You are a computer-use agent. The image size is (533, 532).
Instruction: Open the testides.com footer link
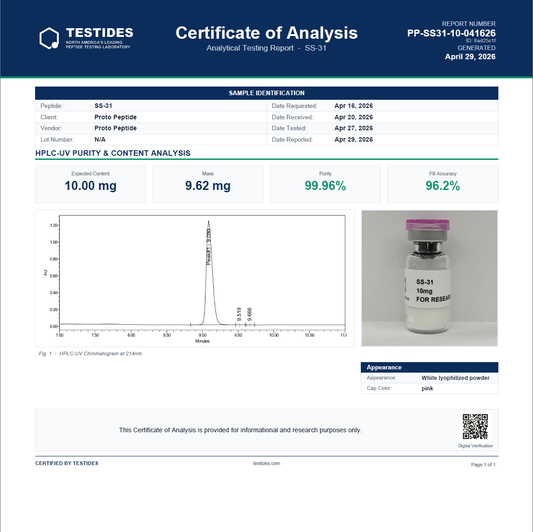click(x=266, y=463)
